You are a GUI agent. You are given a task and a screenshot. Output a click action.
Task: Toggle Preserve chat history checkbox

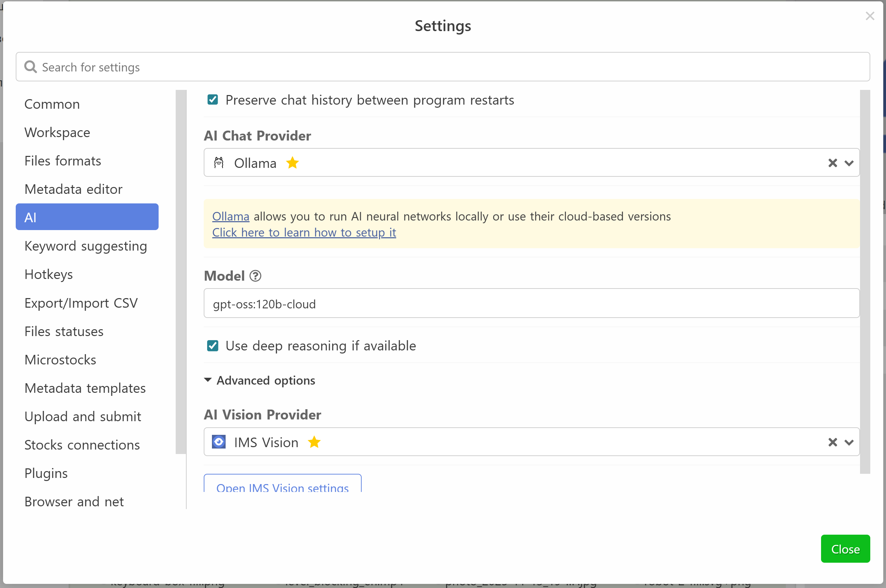point(213,100)
